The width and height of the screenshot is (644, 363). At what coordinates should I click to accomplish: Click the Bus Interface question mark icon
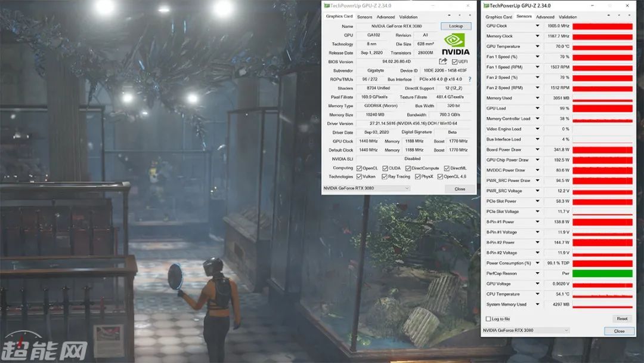click(469, 79)
